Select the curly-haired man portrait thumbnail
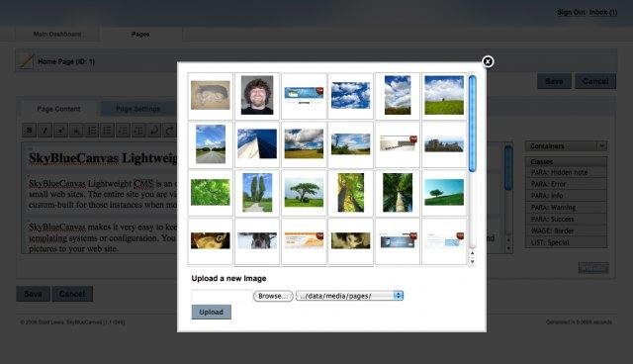Image resolution: width=633 pixels, height=364 pixels. (257, 95)
